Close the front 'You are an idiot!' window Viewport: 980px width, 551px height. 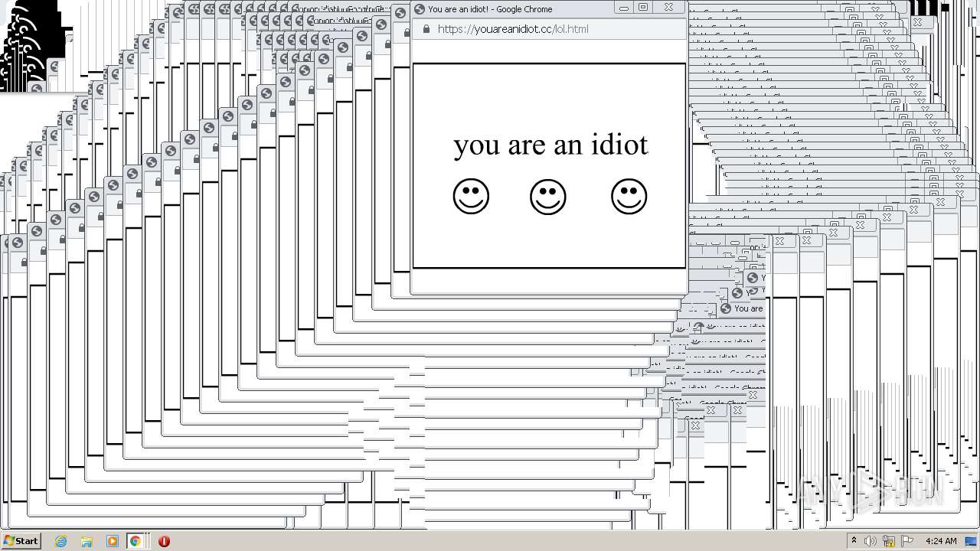(x=668, y=8)
